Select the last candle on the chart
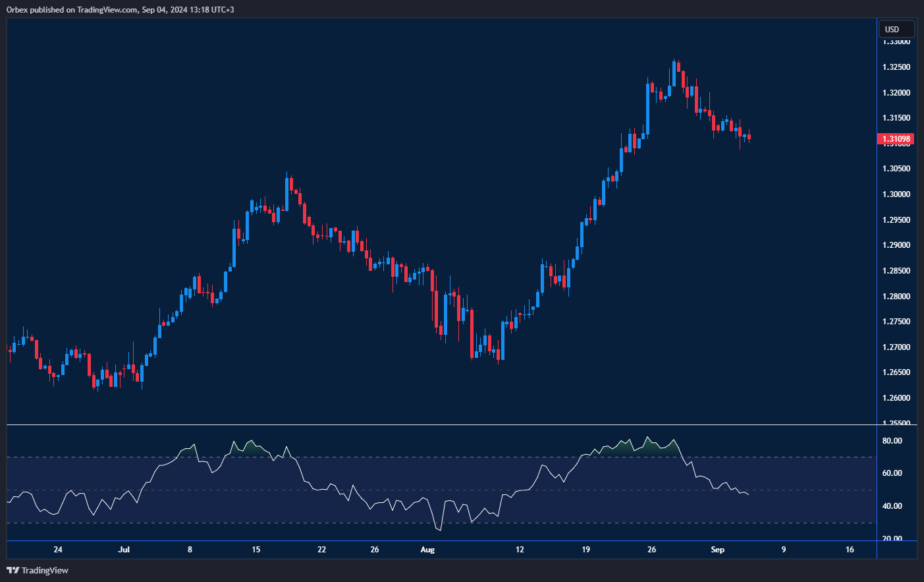 [x=749, y=137]
